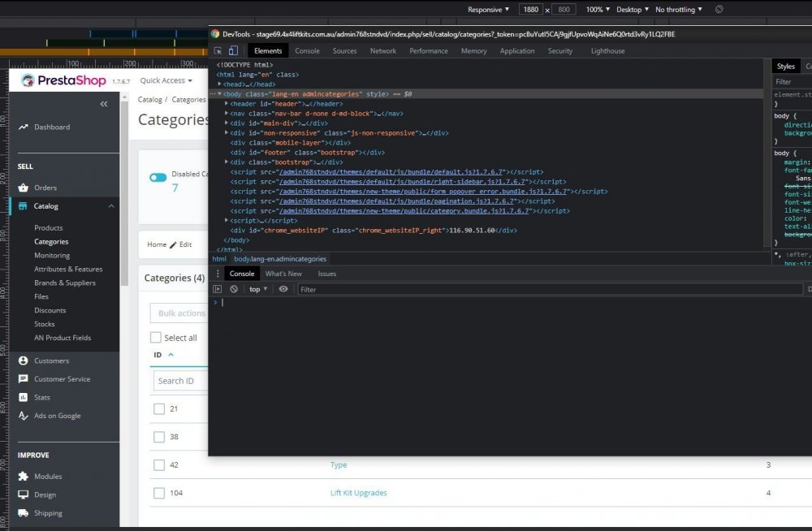This screenshot has width=812, height=531.
Task: Check the checkbox for category row 104
Action: (x=159, y=493)
